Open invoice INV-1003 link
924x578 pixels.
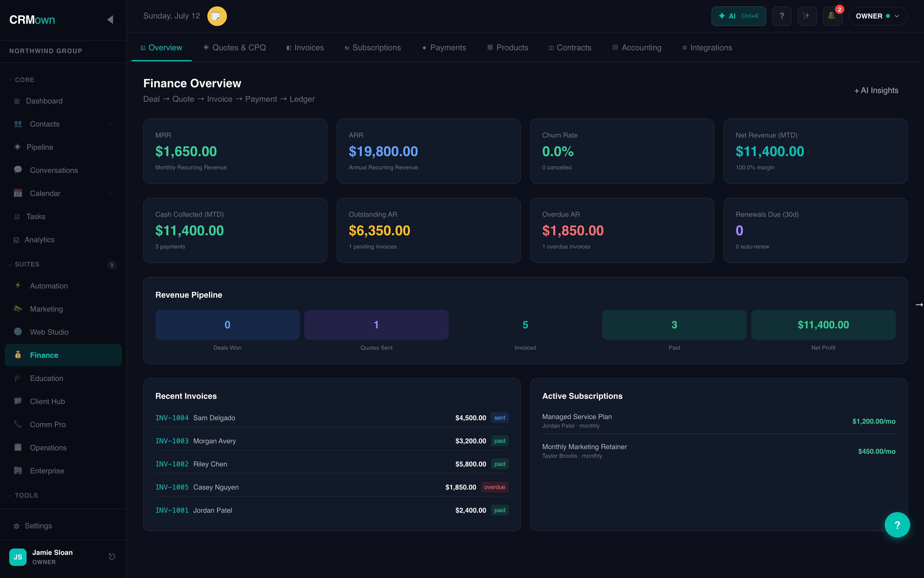(172, 441)
